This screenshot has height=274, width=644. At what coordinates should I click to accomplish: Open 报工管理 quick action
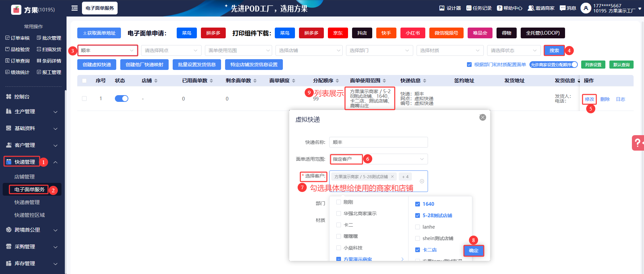(49, 72)
